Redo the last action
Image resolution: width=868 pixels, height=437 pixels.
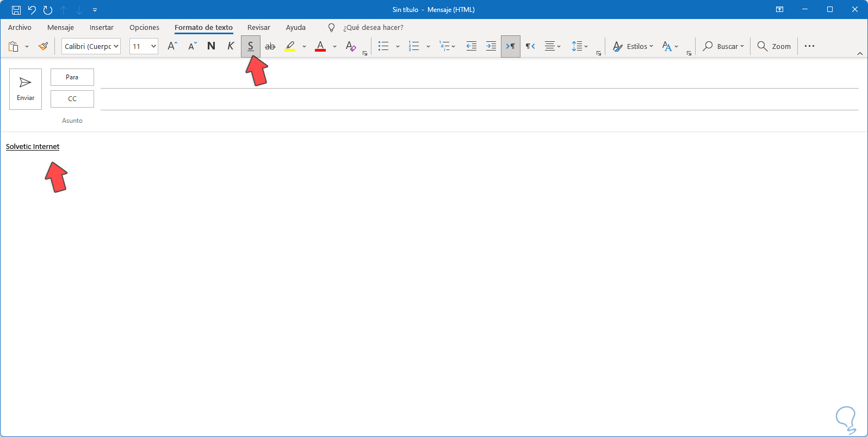(48, 10)
